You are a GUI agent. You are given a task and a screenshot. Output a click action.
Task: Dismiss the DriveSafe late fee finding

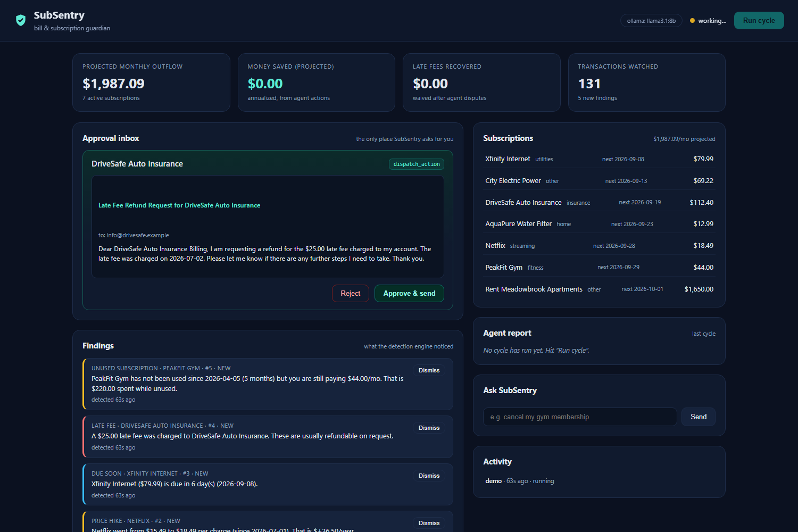click(x=429, y=428)
